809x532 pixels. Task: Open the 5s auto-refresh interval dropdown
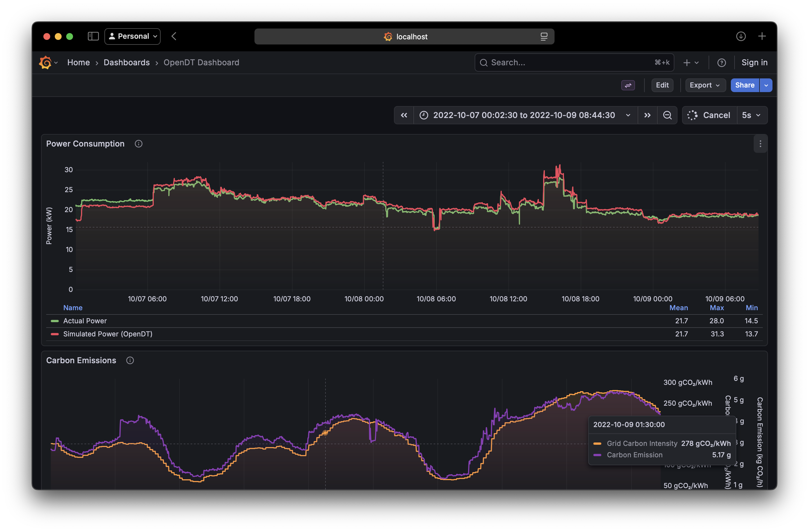(x=752, y=115)
